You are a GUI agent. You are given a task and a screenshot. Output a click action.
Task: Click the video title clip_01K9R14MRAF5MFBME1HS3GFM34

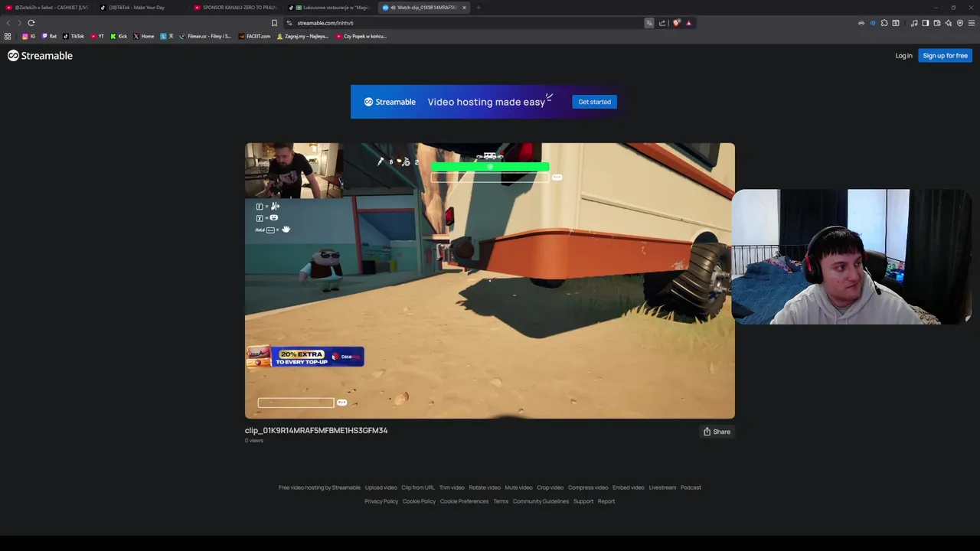[316, 431]
